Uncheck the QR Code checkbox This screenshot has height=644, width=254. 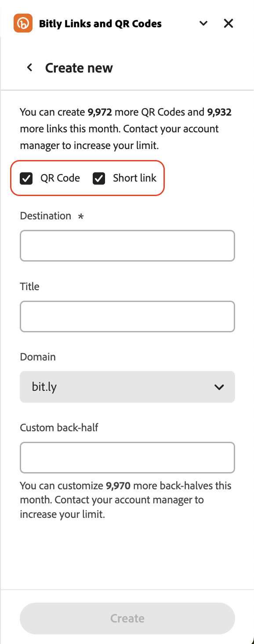coord(26,178)
